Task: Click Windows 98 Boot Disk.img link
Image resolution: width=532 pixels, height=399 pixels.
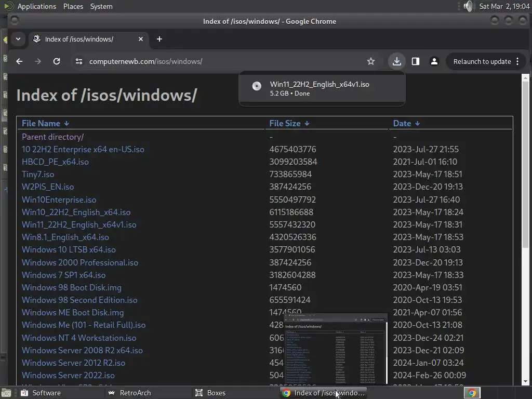Action: click(72, 287)
